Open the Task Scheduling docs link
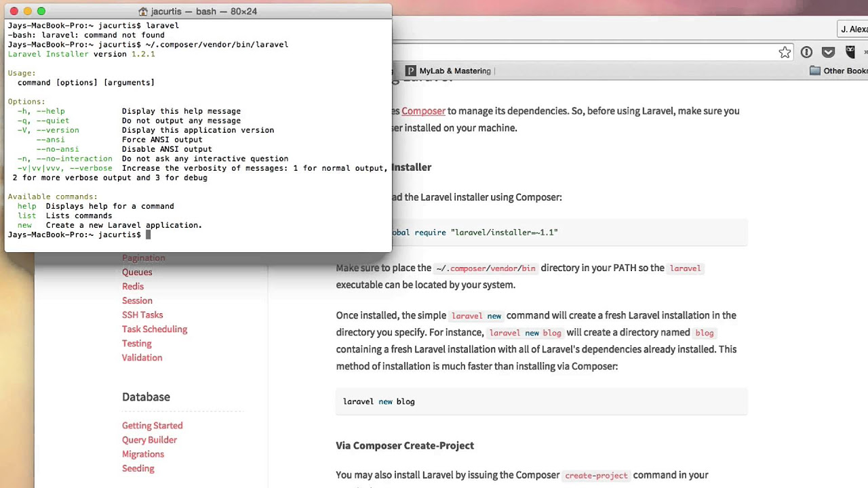868x488 pixels. click(x=155, y=329)
